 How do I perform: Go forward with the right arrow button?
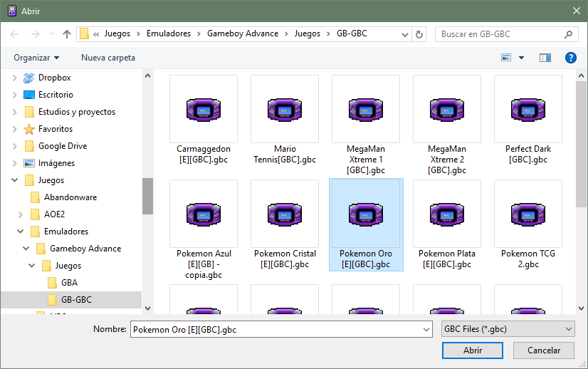pyautogui.click(x=36, y=34)
